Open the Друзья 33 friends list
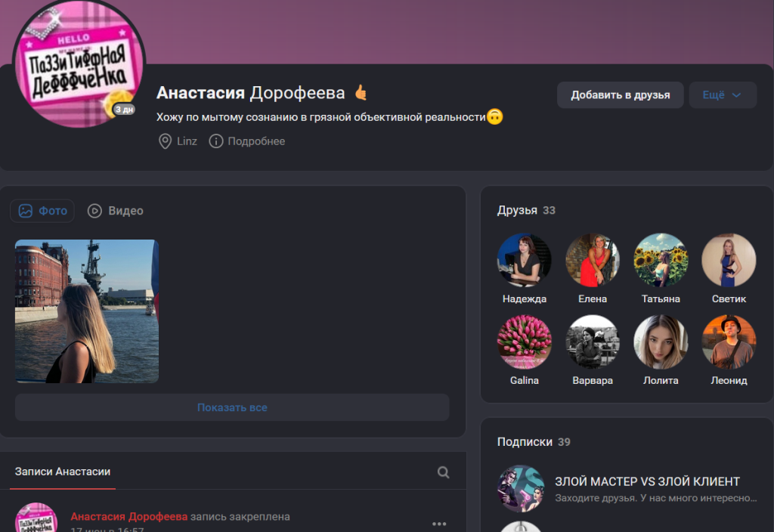This screenshot has height=532, width=774. [526, 210]
